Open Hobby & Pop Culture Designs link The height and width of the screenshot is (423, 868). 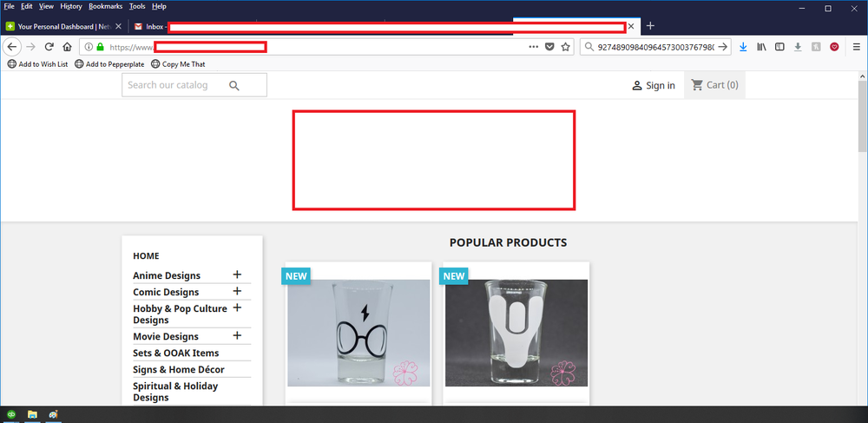(x=180, y=314)
